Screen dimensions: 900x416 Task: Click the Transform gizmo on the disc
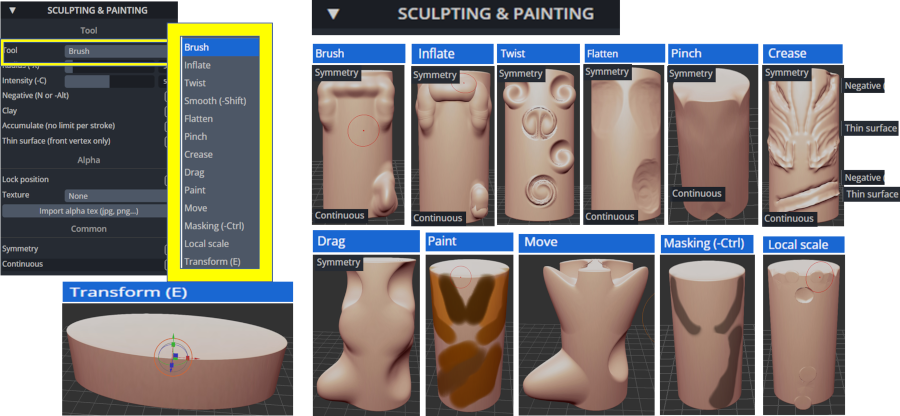(x=174, y=356)
